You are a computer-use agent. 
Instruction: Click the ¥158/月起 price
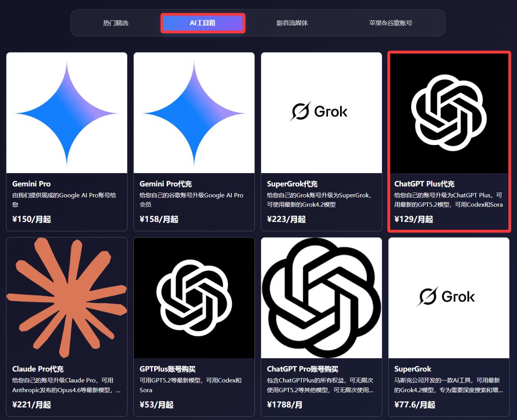159,219
